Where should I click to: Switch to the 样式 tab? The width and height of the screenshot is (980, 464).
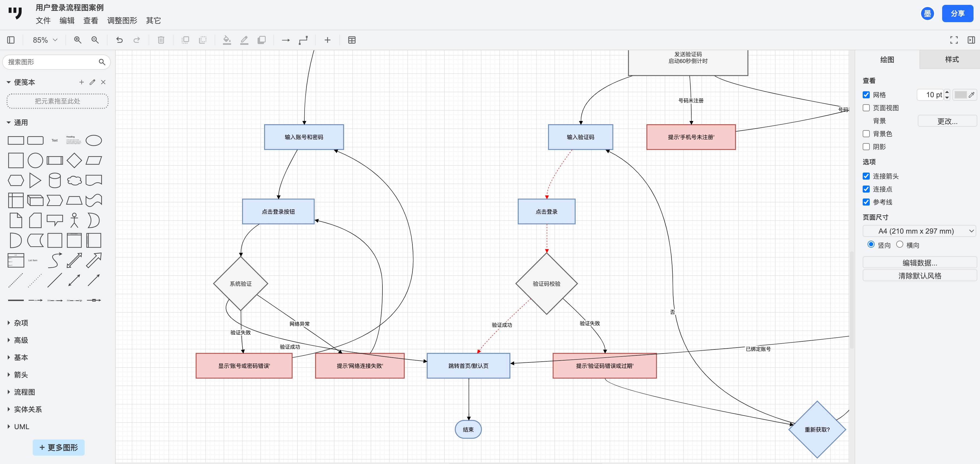tap(951, 59)
